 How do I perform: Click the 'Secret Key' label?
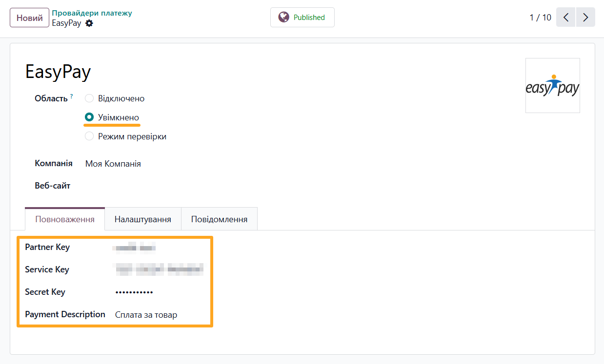click(45, 292)
